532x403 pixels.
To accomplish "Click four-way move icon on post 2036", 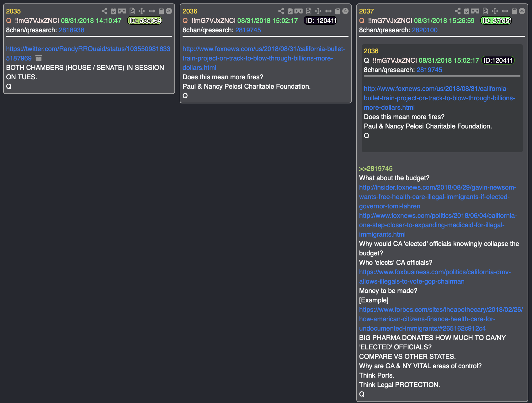I will (x=318, y=11).
